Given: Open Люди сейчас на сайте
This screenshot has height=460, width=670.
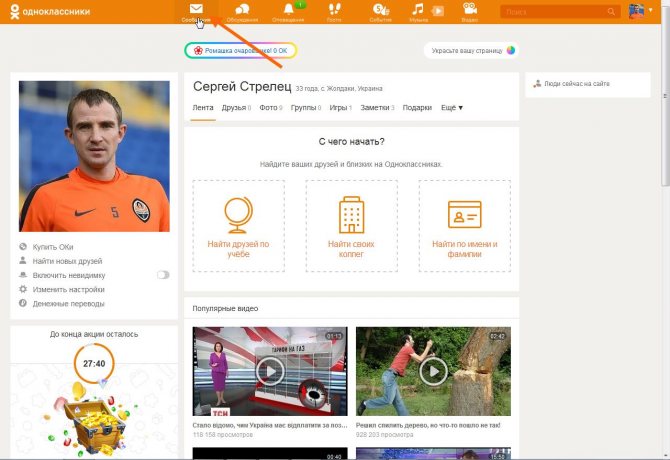Looking at the screenshot, I should (576, 84).
